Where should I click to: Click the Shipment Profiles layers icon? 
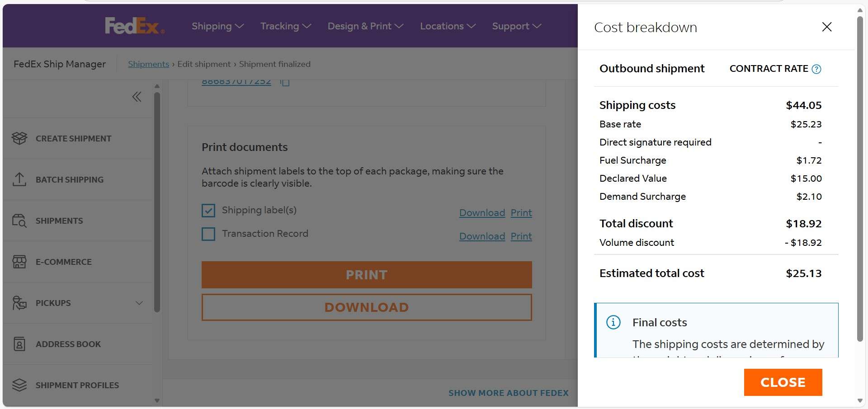(19, 385)
